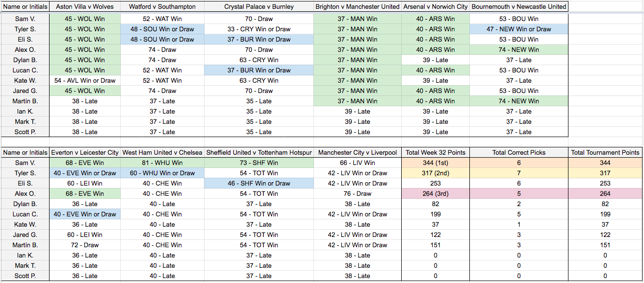Select the Total Week 32 Points header

pyautogui.click(x=435, y=153)
